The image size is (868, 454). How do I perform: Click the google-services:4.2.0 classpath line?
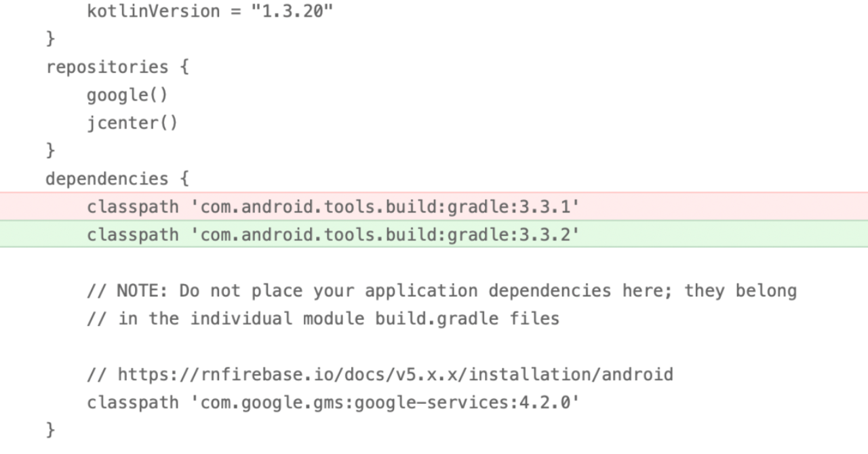coord(333,403)
